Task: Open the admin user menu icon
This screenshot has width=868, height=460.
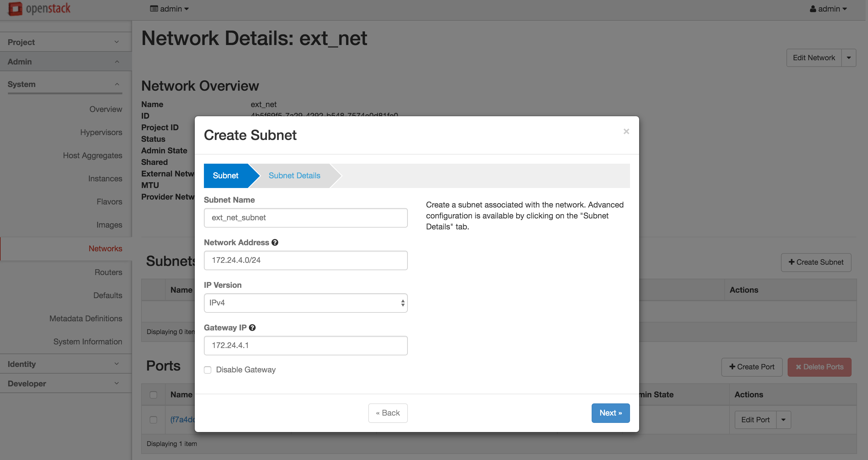Action: [x=813, y=9]
